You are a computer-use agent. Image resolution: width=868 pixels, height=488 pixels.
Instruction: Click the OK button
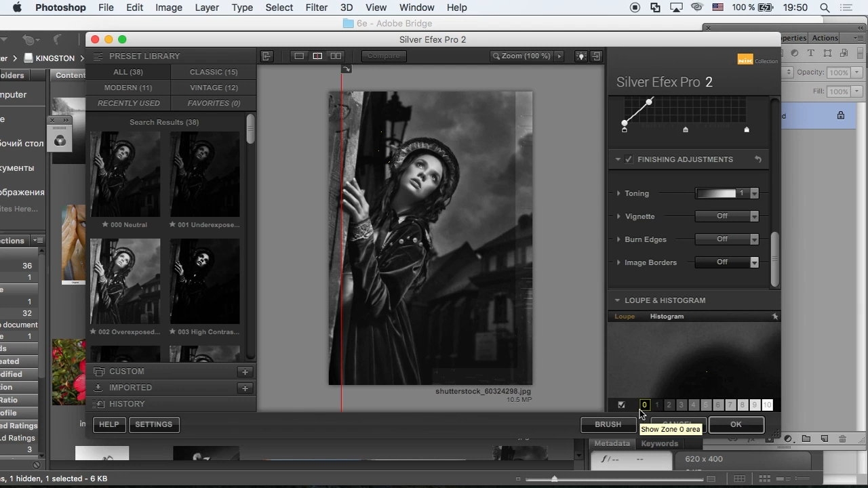click(x=736, y=424)
